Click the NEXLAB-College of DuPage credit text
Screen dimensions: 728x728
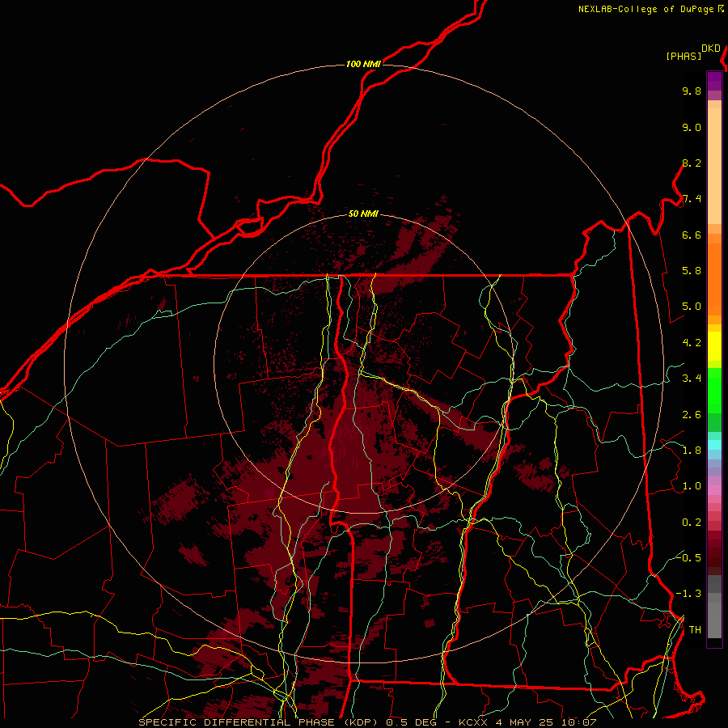click(x=645, y=9)
